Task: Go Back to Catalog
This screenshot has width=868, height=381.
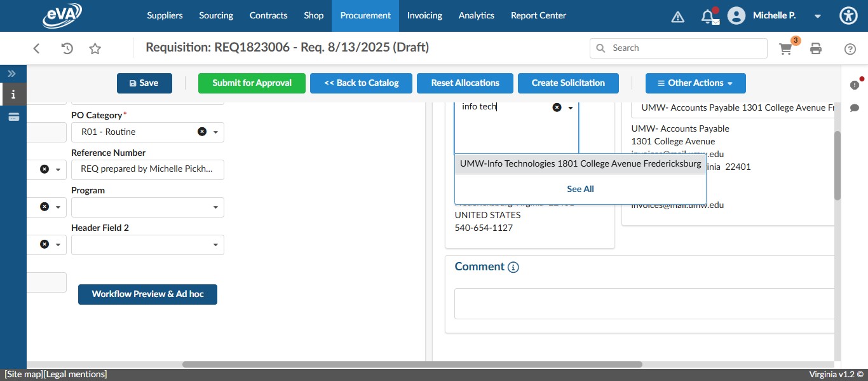Action: click(x=361, y=83)
